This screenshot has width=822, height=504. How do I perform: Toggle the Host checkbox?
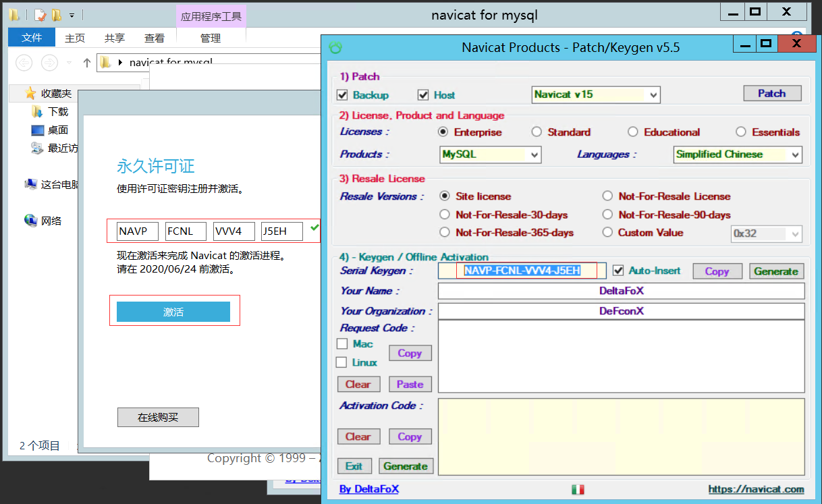click(x=423, y=95)
